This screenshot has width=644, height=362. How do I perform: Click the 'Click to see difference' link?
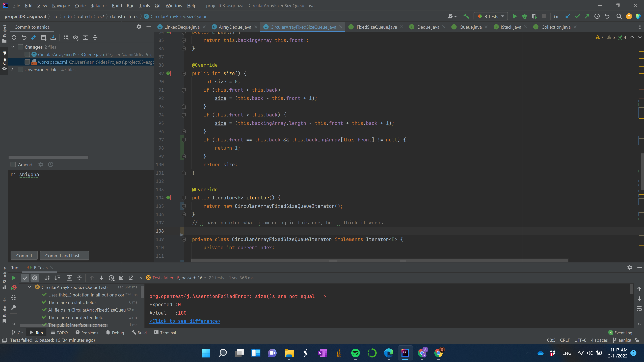[x=185, y=321]
